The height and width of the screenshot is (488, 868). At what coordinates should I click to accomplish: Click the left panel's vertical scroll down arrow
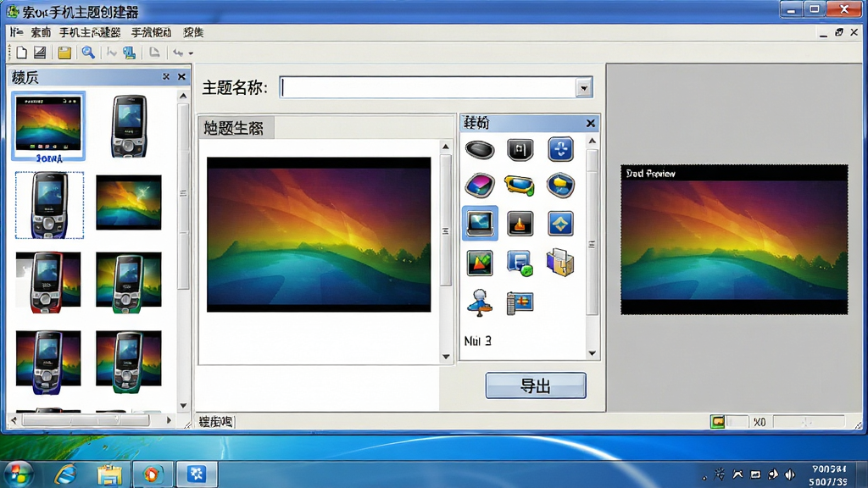pos(183,406)
